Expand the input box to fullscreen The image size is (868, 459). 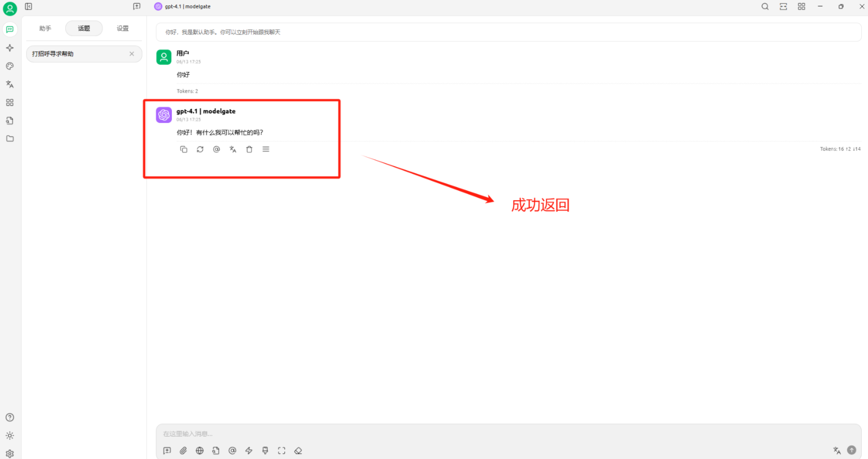pyautogui.click(x=282, y=451)
